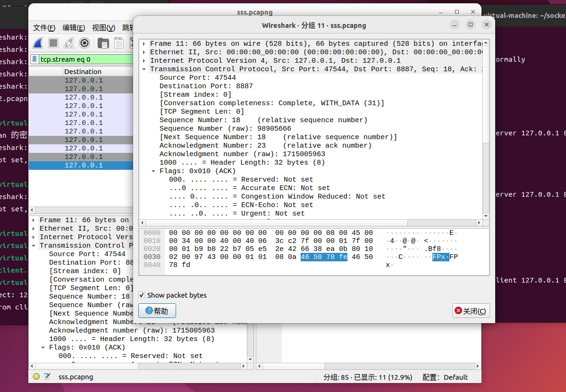This screenshot has height=392, width=566.
Task: Toggle Show packet bytes checkbox
Action: (x=142, y=295)
